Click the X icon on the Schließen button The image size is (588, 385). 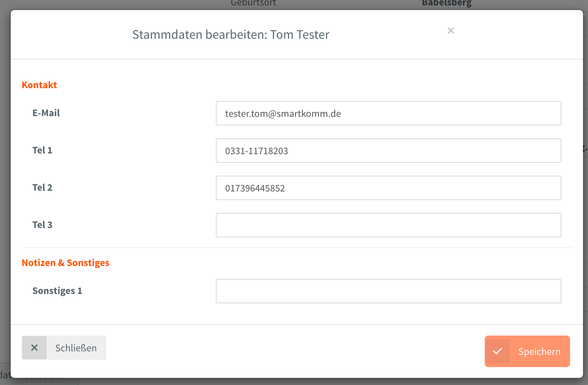(x=34, y=348)
